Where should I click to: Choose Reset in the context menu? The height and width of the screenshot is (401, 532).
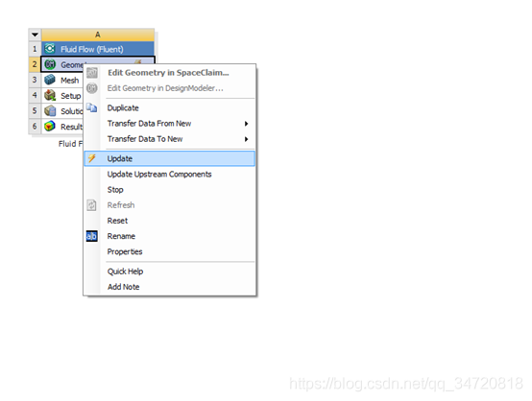[x=117, y=221]
